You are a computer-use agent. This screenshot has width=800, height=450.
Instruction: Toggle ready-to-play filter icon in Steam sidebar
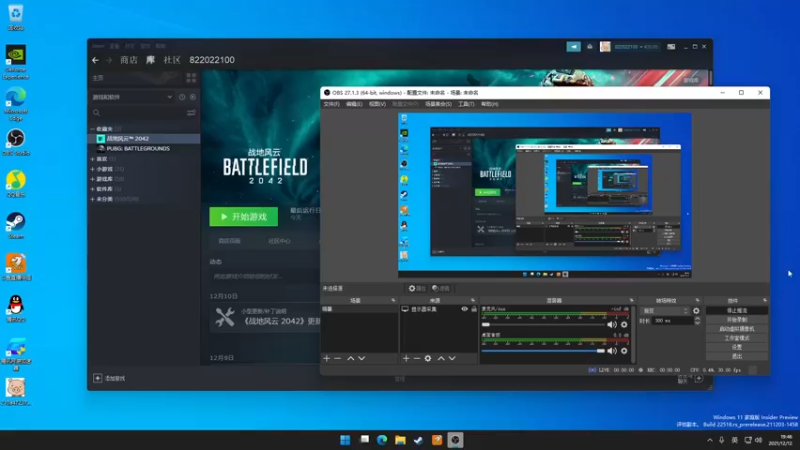point(193,97)
